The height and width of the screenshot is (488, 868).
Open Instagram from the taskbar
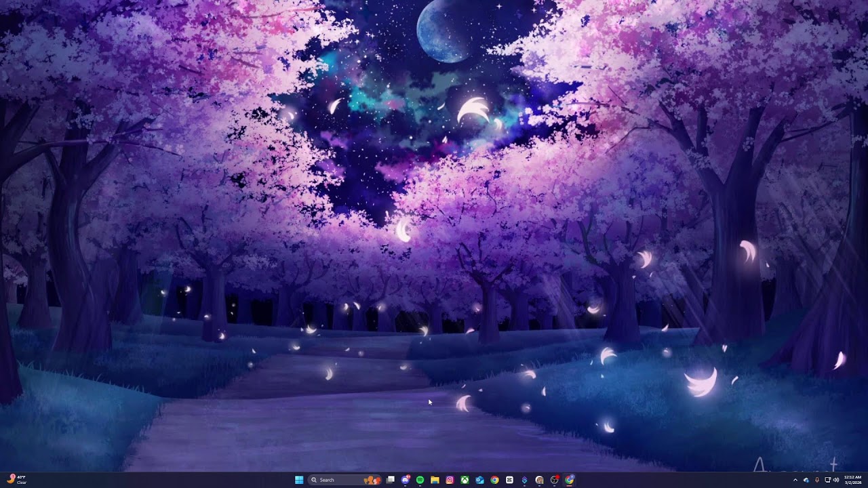point(450,480)
